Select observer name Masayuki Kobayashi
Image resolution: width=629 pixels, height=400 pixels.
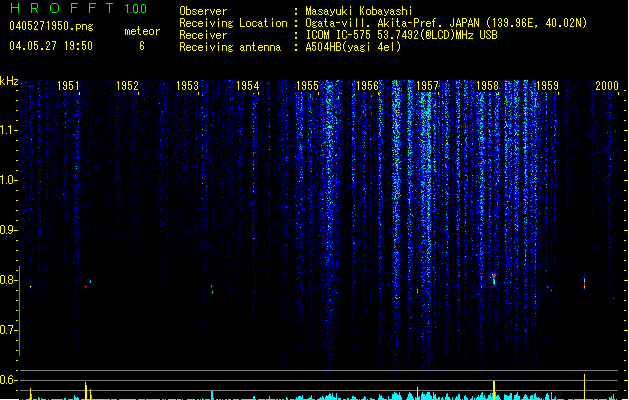coord(359,11)
